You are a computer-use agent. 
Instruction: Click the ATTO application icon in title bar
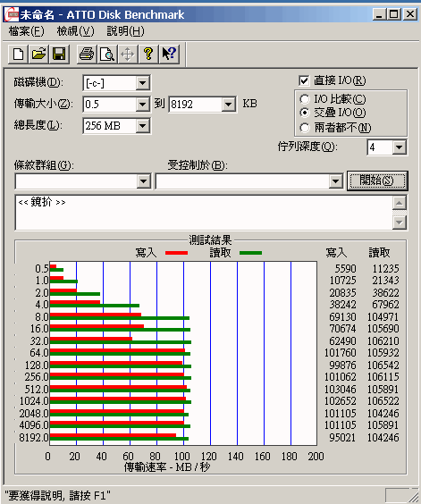(x=11, y=14)
